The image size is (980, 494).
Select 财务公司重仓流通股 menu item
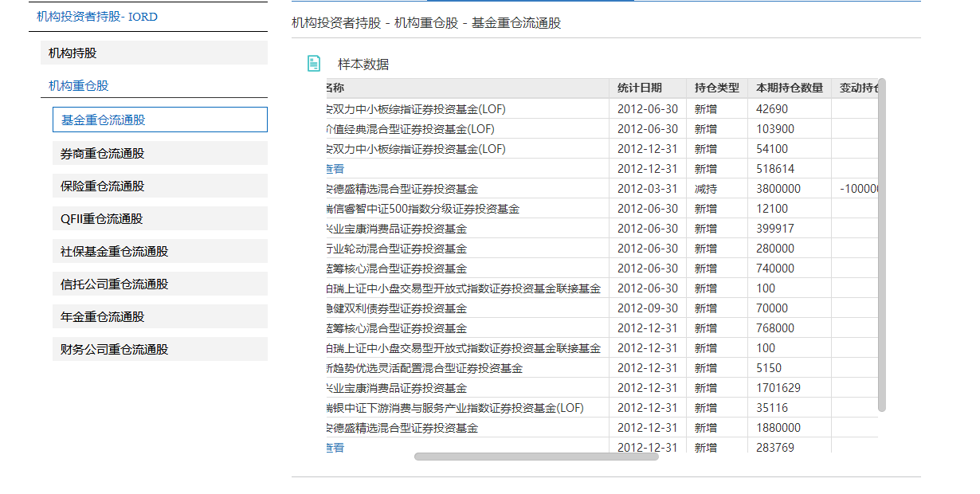[160, 349]
